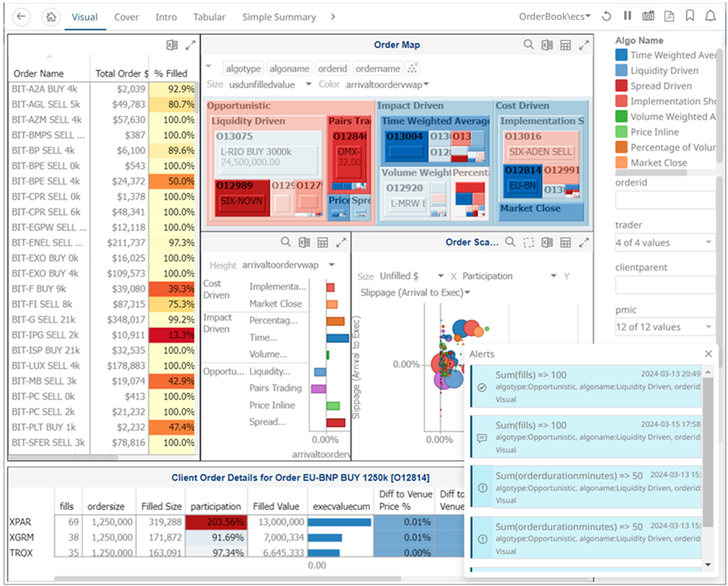Open the OrderBook\ecs workbook dropdown

555,16
